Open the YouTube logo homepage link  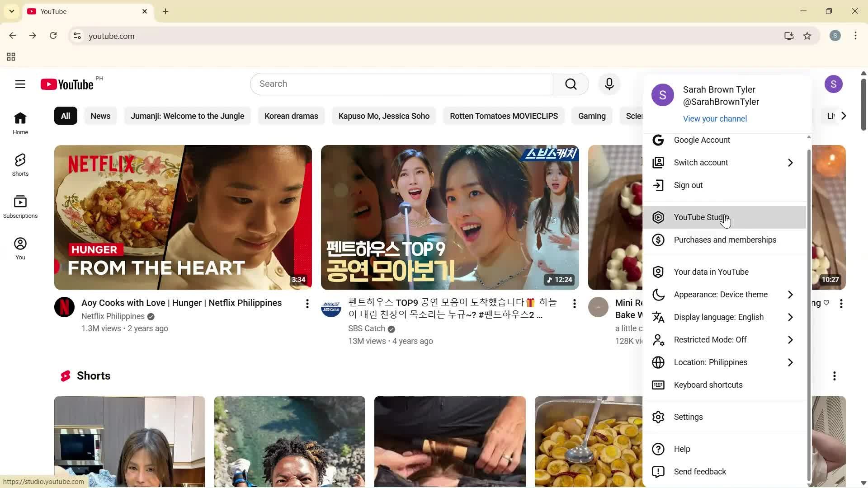click(67, 84)
